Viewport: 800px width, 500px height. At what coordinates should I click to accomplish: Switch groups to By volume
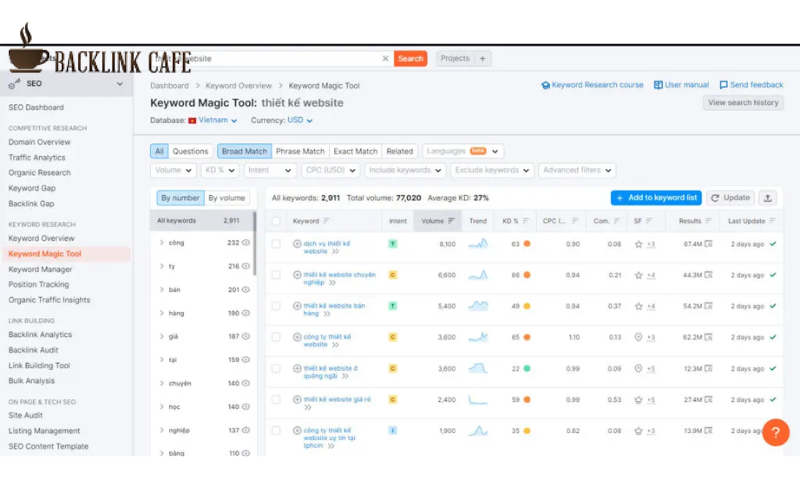click(x=227, y=198)
